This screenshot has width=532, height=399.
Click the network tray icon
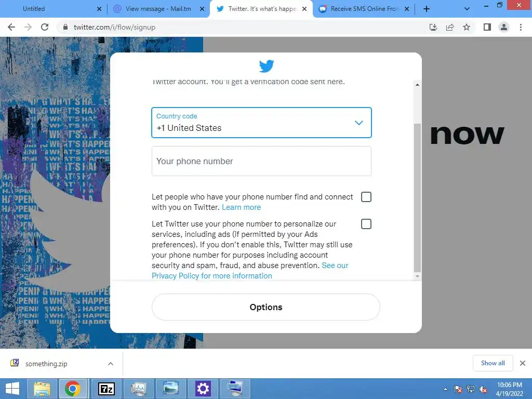click(x=471, y=389)
